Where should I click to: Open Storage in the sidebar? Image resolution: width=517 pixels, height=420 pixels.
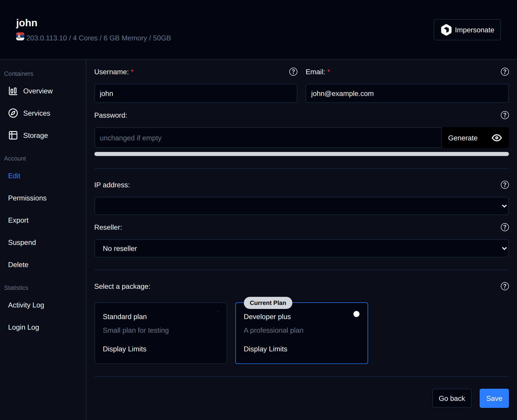[x=35, y=135]
